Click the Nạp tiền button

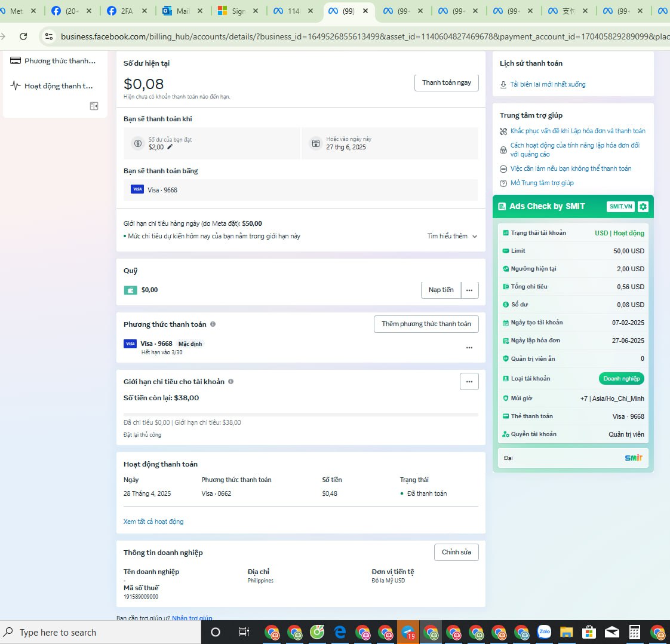(x=441, y=290)
